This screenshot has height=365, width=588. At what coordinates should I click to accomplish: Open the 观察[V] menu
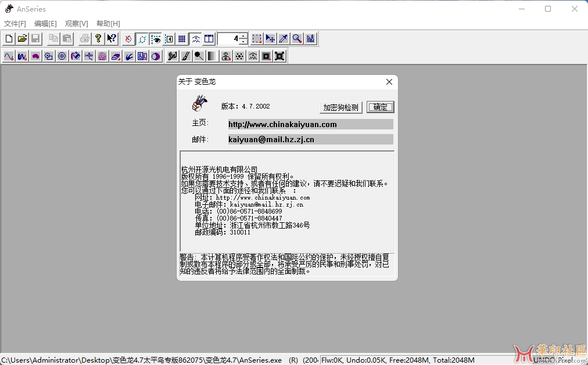click(77, 24)
